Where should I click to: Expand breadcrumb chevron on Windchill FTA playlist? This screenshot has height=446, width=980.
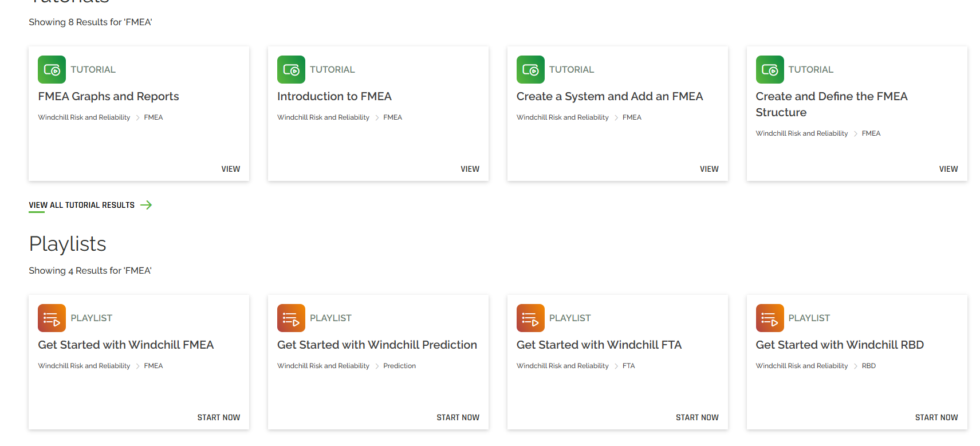point(617,365)
